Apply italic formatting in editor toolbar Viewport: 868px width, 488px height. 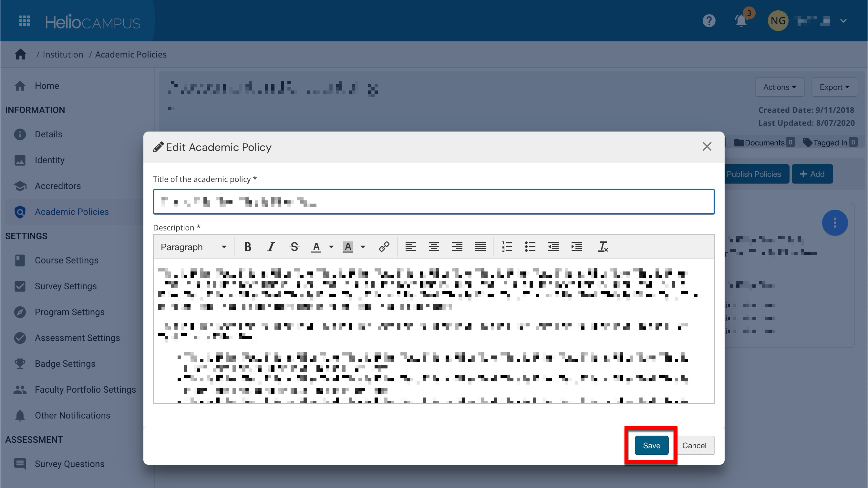coord(271,247)
